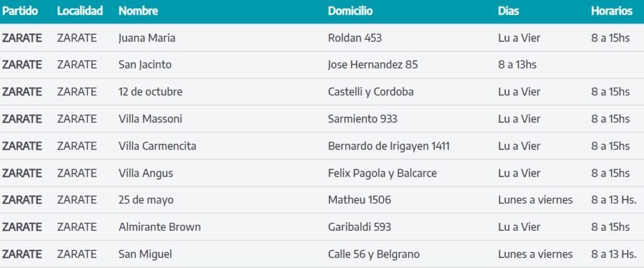Viewport: 644px width, 268px height.
Task: Click the Dias column header
Action: coord(508,11)
